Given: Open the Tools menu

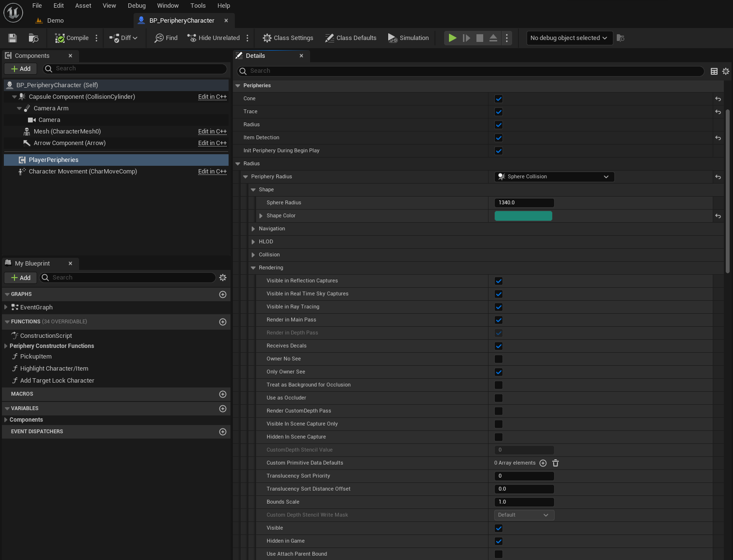Looking at the screenshot, I should (x=198, y=6).
